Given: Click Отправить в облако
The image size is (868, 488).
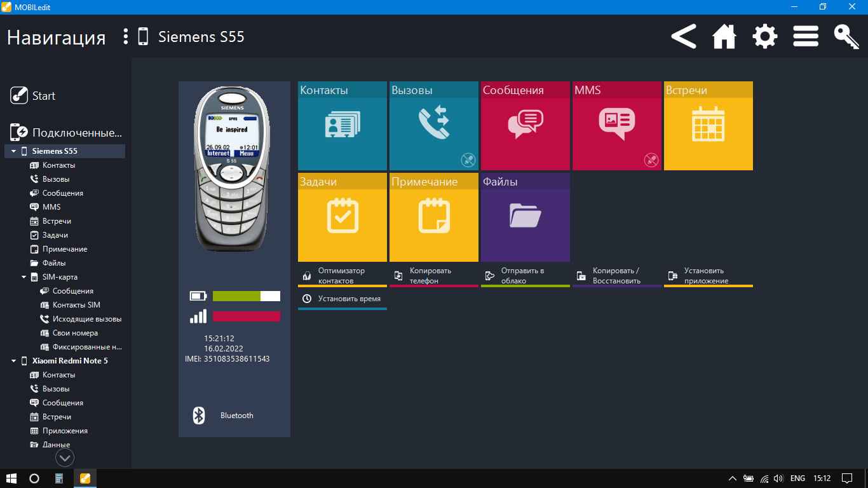Looking at the screenshot, I should [525, 276].
